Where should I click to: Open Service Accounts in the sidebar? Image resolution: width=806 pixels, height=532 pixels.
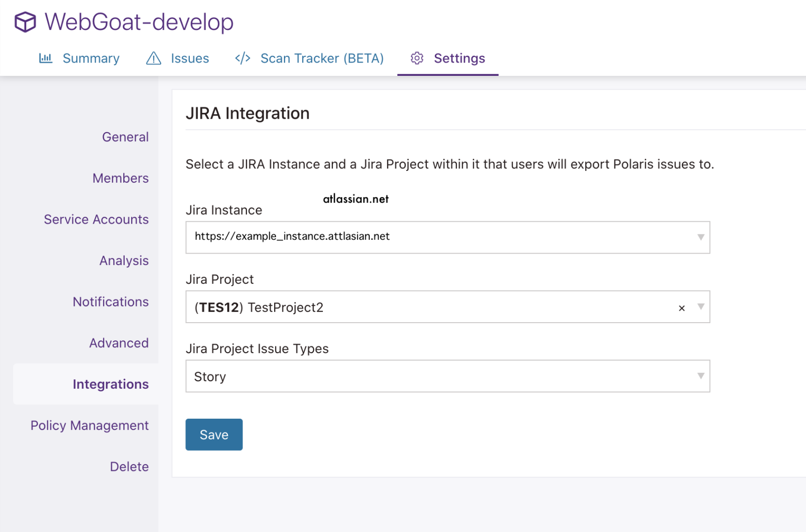(x=96, y=219)
